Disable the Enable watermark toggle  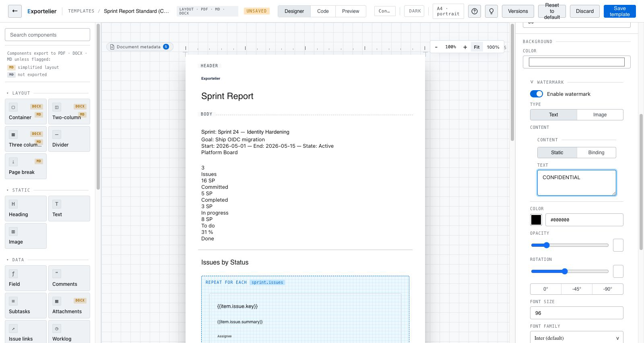click(x=537, y=94)
